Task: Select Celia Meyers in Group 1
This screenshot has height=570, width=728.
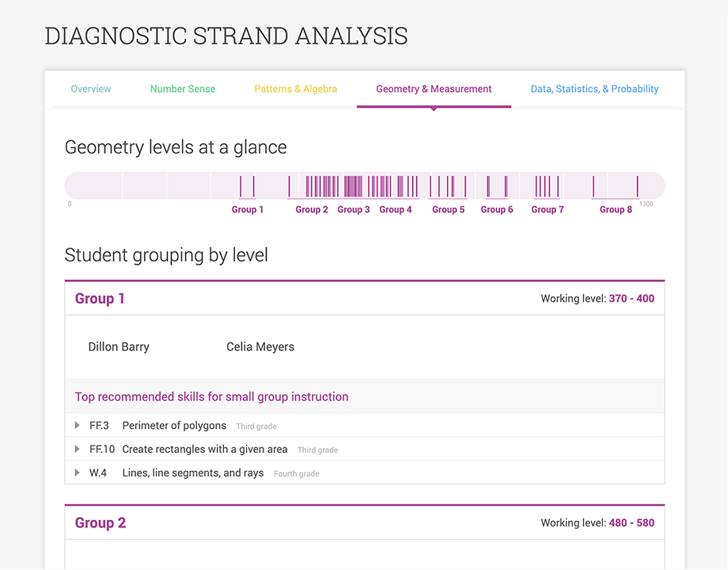Action: pyautogui.click(x=260, y=346)
